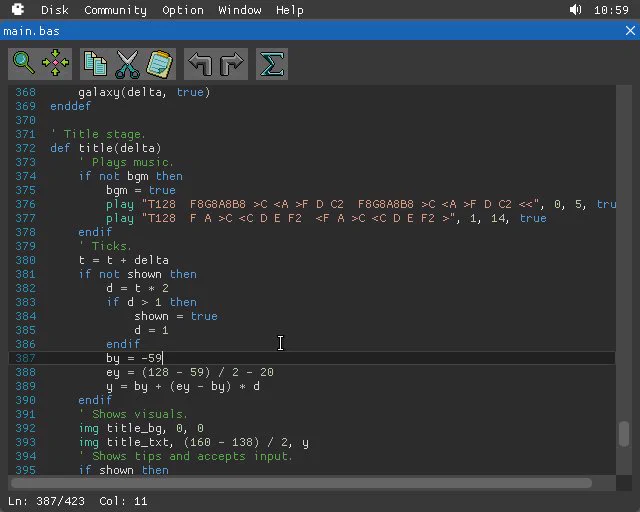Click the 'Plays music.' comment
Viewport: 640px width, 512px height.
pos(126,162)
